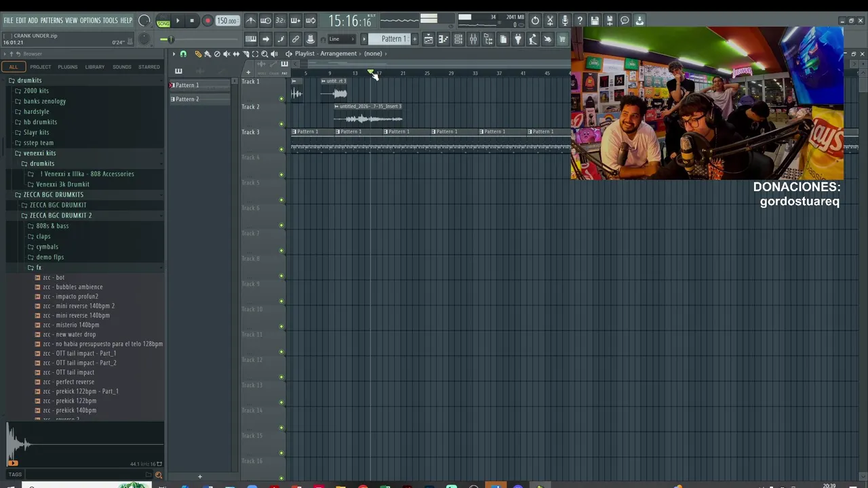Open the plugin picker icon

(x=518, y=39)
